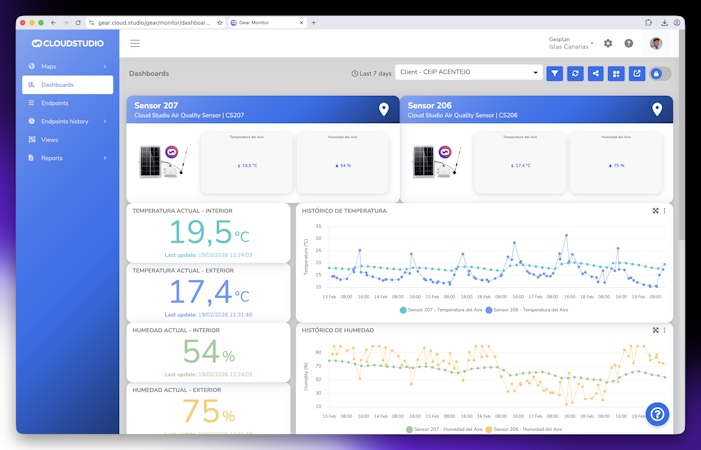Open Maps in the sidebar
The height and width of the screenshot is (450, 701).
coord(68,66)
